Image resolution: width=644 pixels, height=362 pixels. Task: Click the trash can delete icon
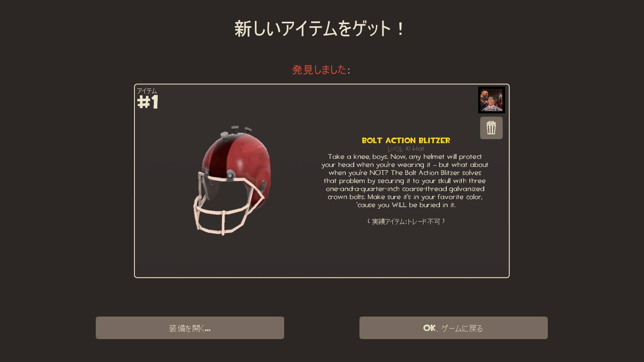coord(491,128)
